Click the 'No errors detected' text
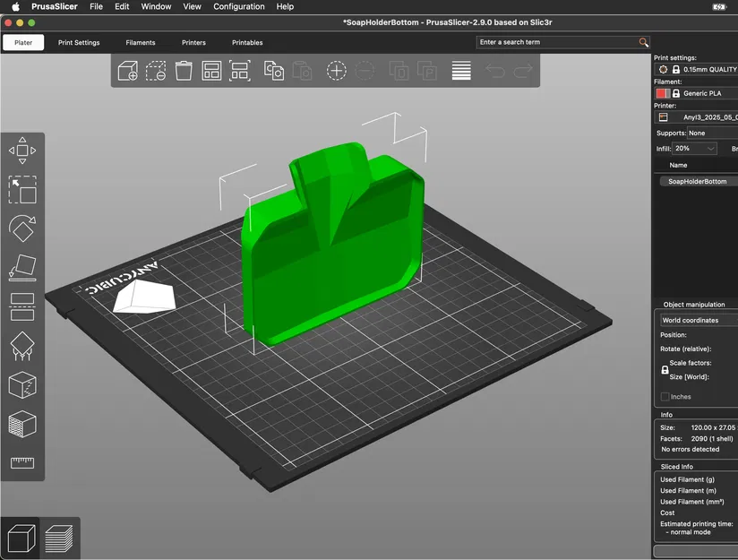The height and width of the screenshot is (560, 738). (690, 449)
